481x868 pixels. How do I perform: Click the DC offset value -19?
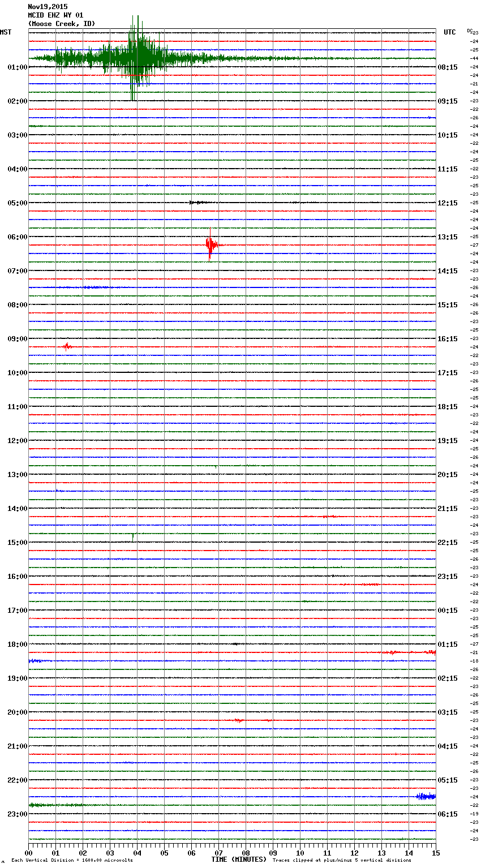(474, 814)
